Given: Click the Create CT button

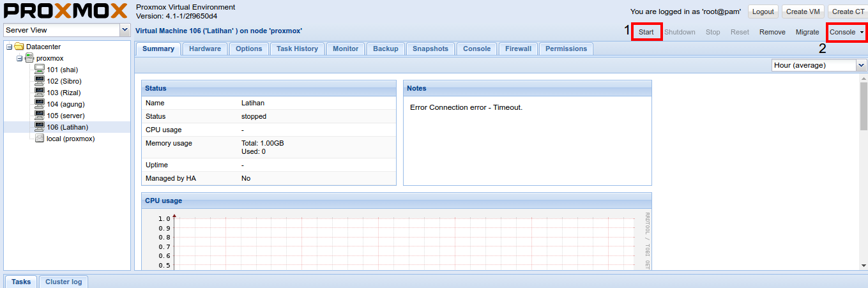Looking at the screenshot, I should pyautogui.click(x=848, y=11).
